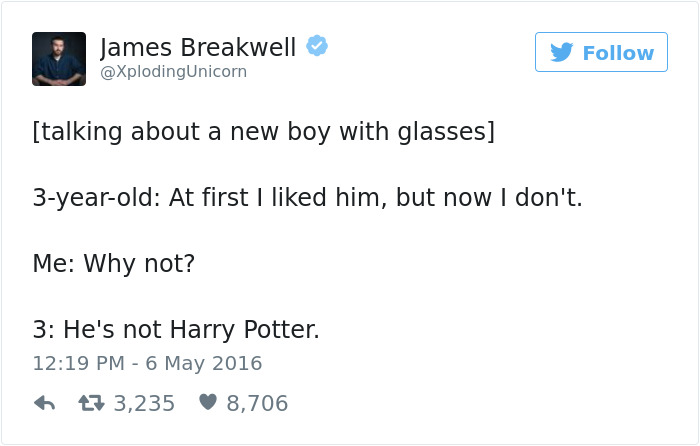Click "but now I don't." phrase
The image size is (700, 446).
click(489, 198)
